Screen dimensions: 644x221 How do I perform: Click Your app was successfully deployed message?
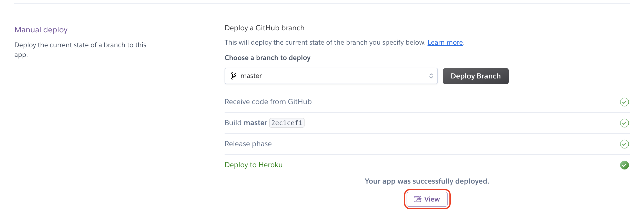427,181
